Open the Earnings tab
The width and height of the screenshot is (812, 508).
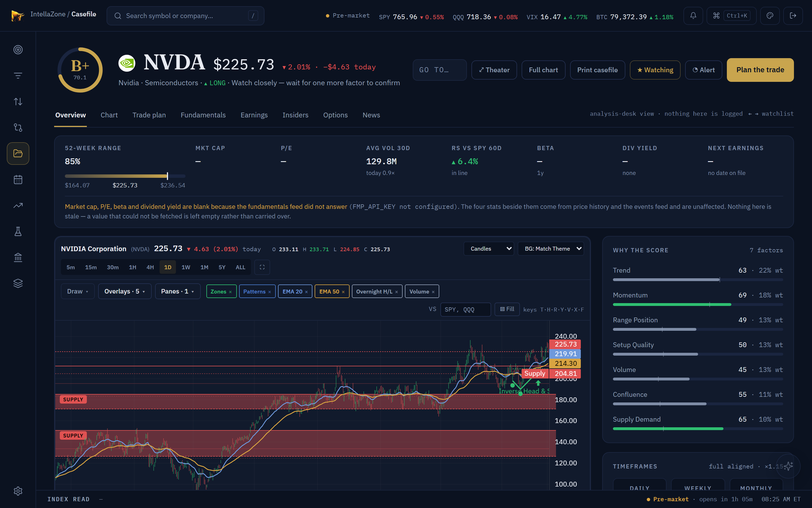click(x=254, y=115)
